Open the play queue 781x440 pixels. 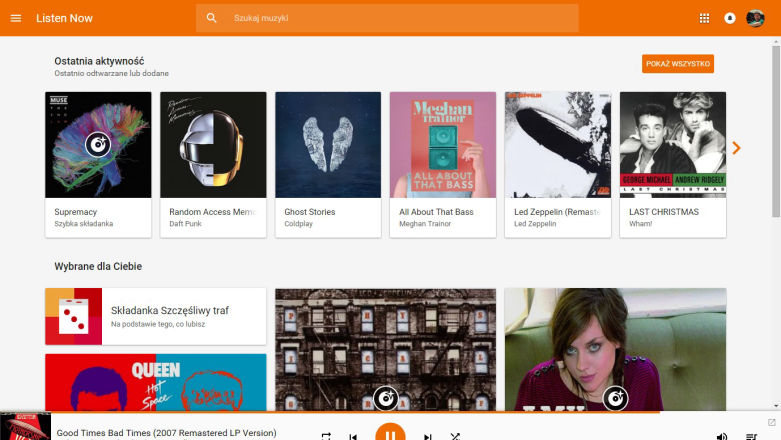[x=751, y=437]
